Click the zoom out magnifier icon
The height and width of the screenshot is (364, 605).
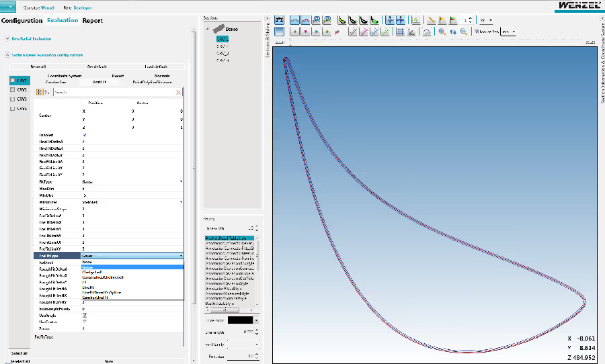click(x=464, y=32)
